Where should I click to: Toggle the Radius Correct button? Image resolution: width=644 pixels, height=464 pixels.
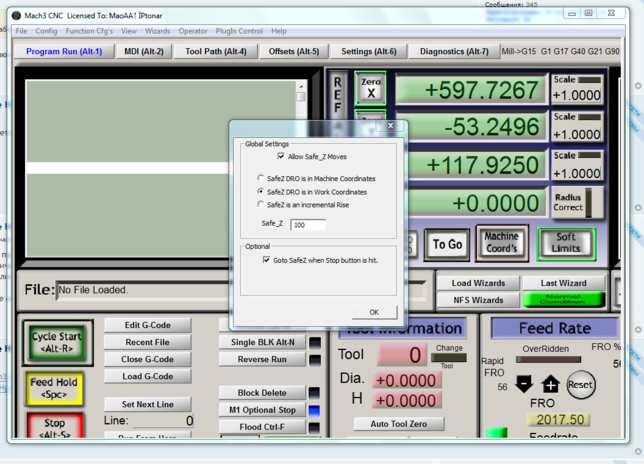[576, 202]
